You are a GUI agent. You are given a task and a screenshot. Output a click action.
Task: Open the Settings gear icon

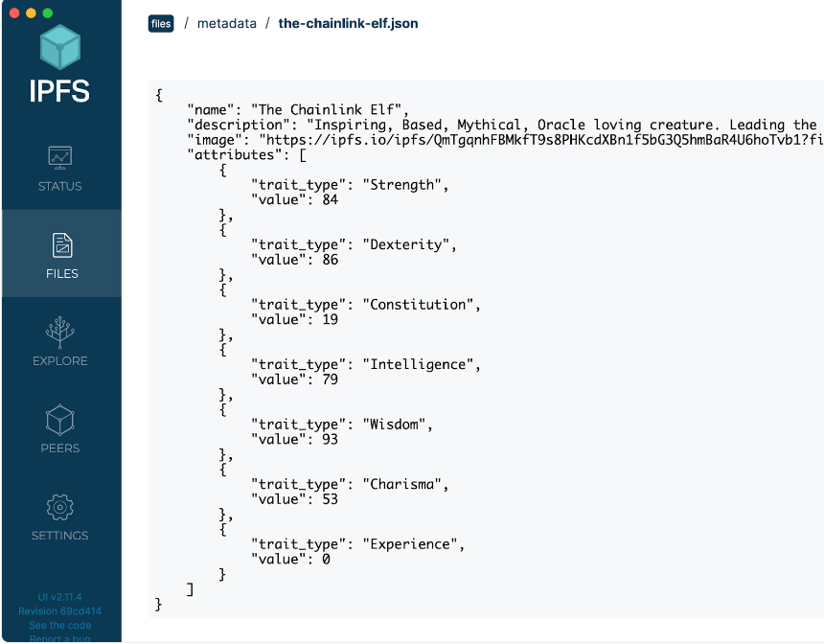pyautogui.click(x=60, y=507)
